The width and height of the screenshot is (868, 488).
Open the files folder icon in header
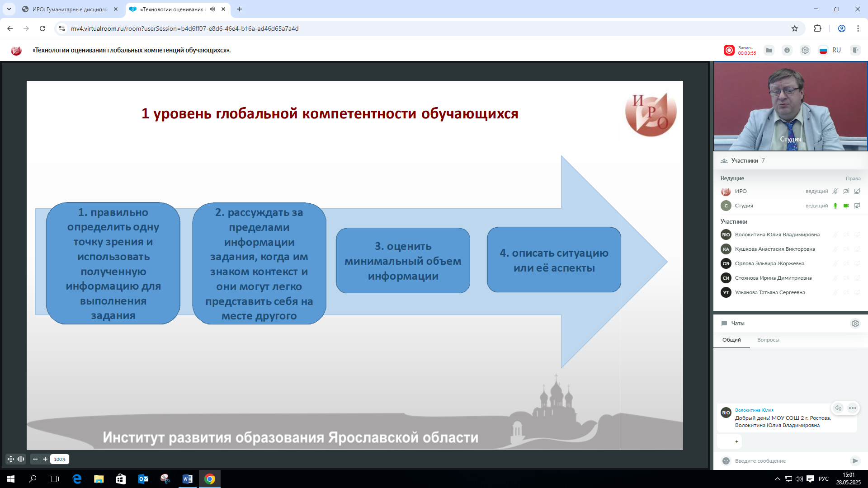point(769,50)
